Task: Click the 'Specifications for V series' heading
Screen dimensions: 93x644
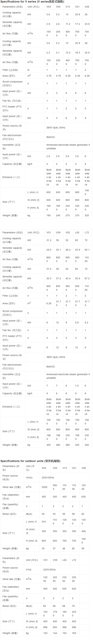Action: (x=32, y=2)
